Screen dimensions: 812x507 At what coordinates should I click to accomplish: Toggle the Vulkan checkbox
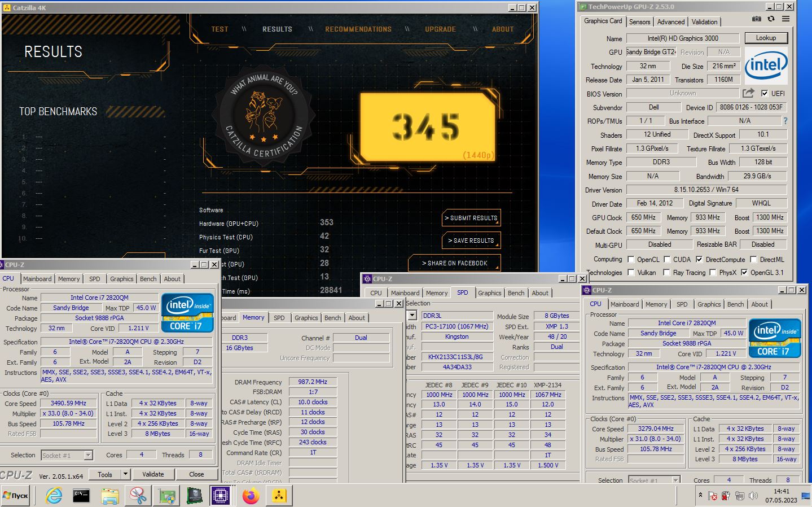pyautogui.click(x=631, y=272)
